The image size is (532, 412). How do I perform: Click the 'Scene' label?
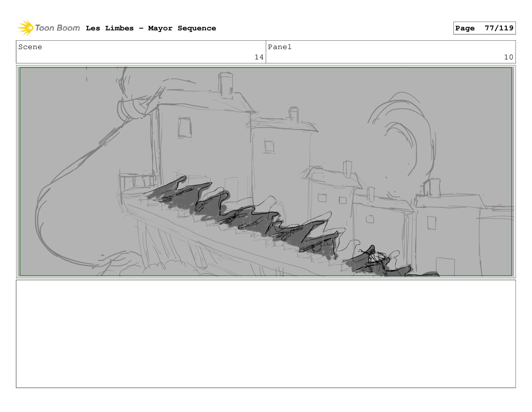(30, 47)
